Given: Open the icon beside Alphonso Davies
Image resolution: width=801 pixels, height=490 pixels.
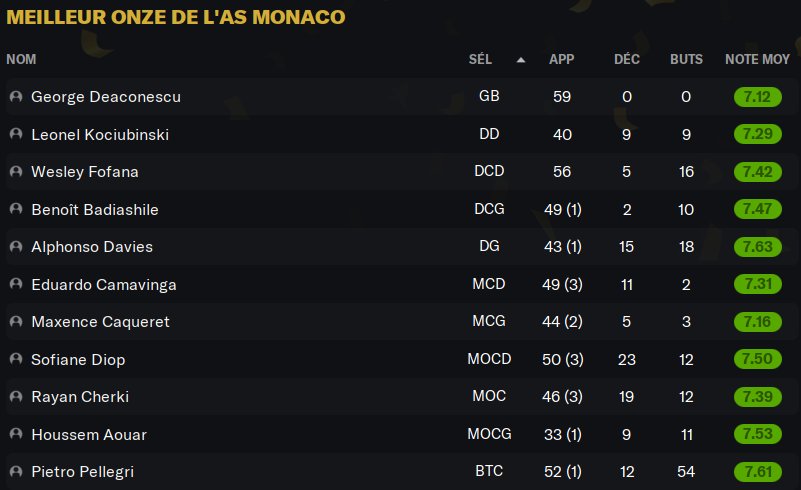Looking at the screenshot, I should point(16,247).
